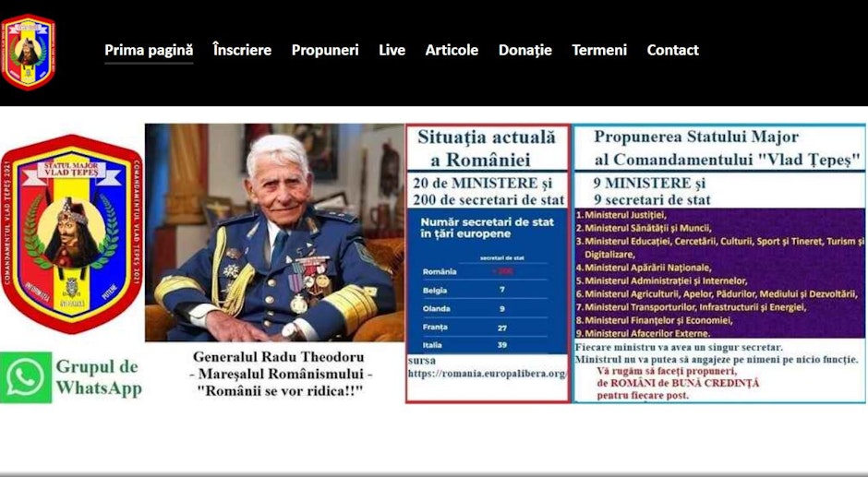Click the Italia row in the table
Viewport: 868px width, 477px height.
[x=486, y=345]
